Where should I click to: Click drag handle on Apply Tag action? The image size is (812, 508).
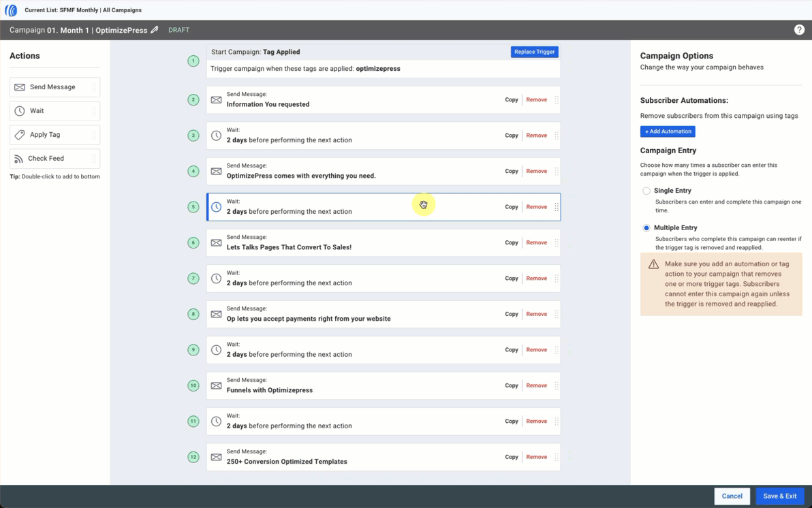[x=94, y=135]
